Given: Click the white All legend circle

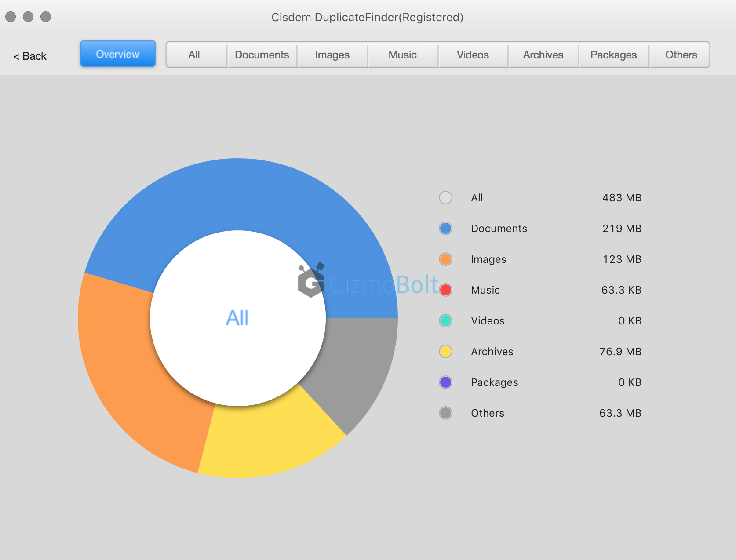Looking at the screenshot, I should coord(446,198).
